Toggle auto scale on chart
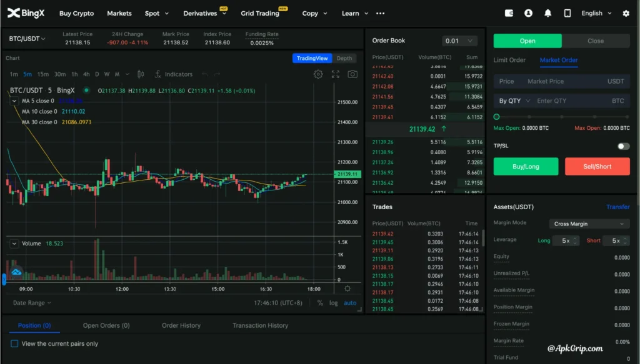The width and height of the screenshot is (640, 364). tap(350, 303)
